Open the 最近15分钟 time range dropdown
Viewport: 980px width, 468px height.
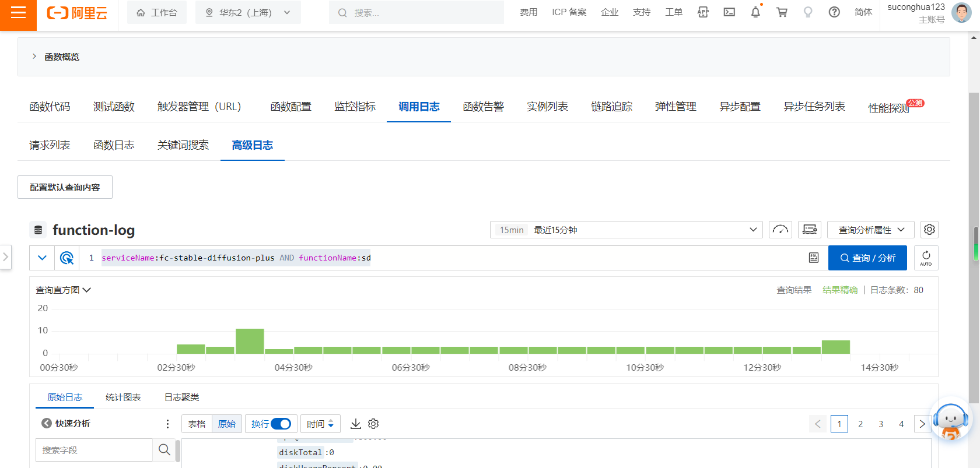[626, 230]
